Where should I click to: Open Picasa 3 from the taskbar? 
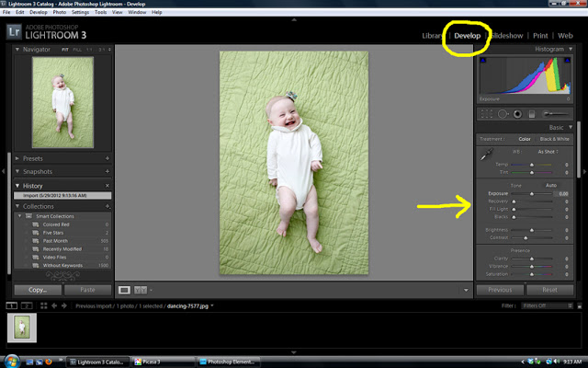[x=164, y=362]
